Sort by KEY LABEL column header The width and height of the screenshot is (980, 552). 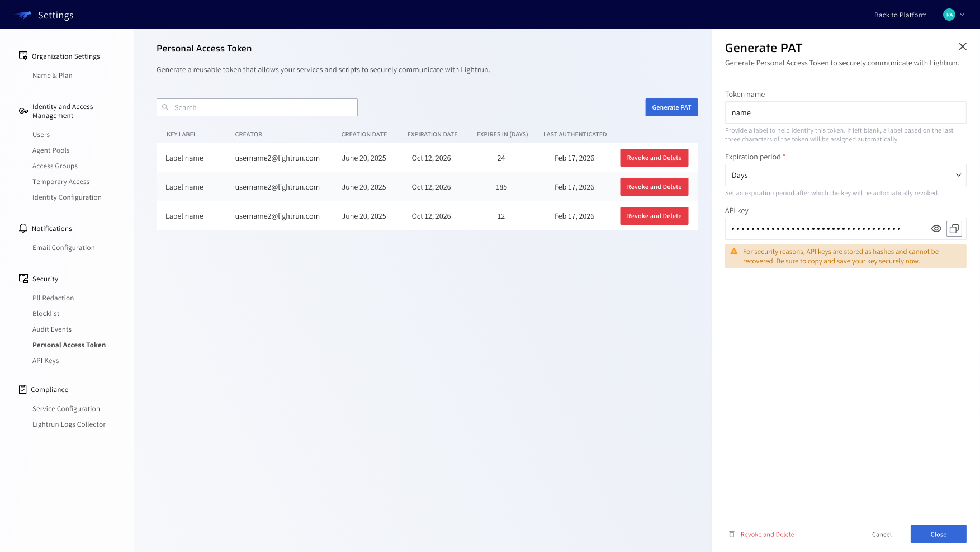[181, 134]
